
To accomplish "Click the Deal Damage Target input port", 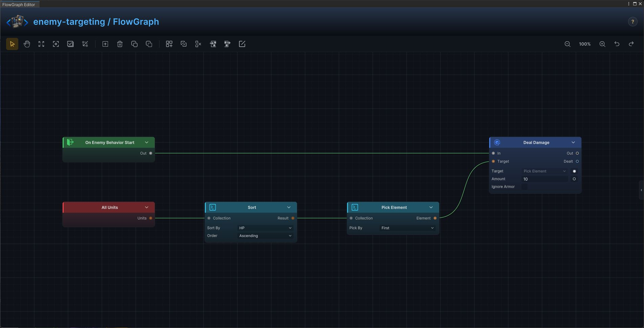I will pyautogui.click(x=493, y=161).
